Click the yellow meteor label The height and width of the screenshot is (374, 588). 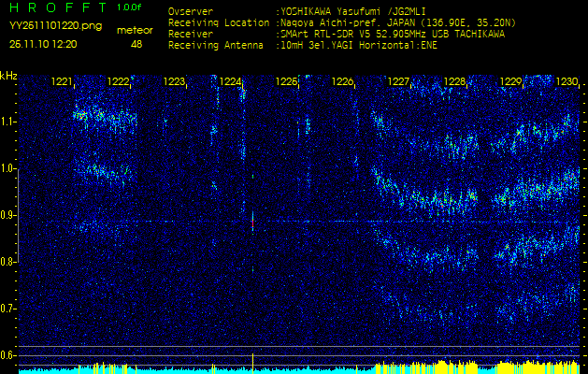pos(136,30)
